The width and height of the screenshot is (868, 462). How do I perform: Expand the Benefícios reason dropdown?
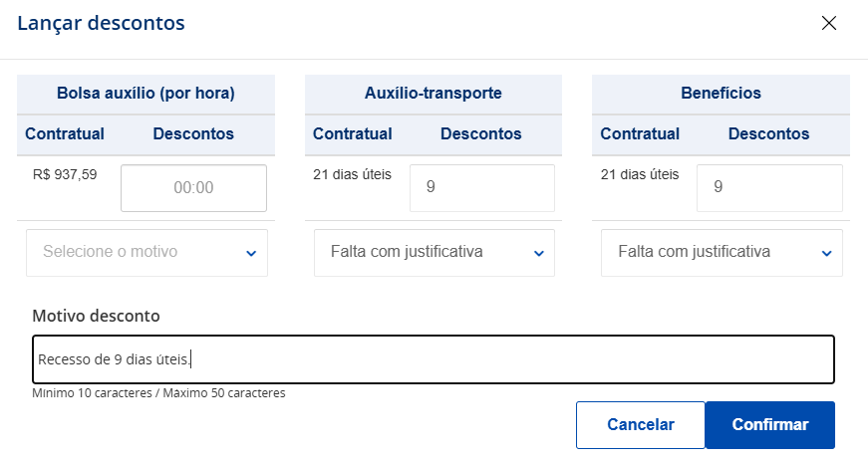pos(722,253)
